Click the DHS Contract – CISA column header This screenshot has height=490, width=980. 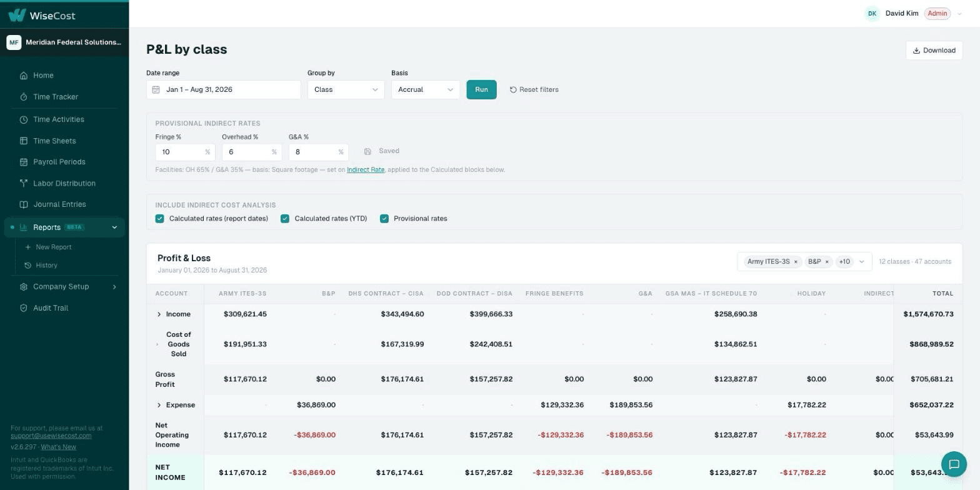(x=386, y=294)
